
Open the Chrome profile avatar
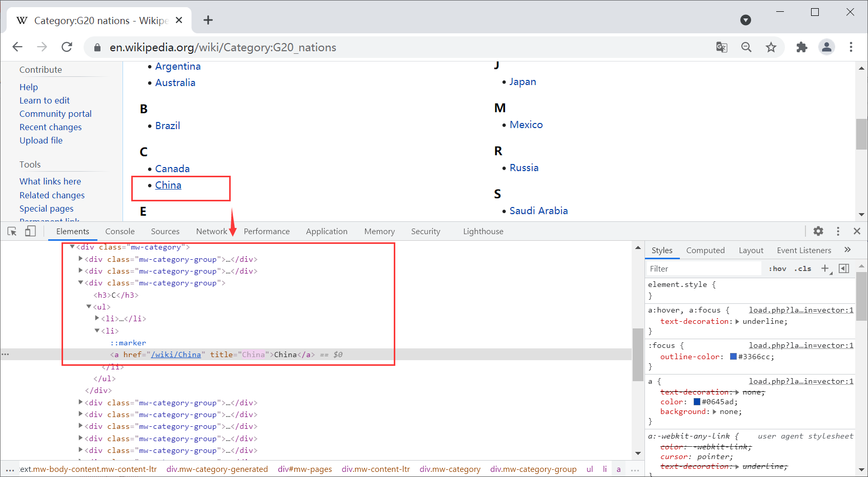click(x=826, y=47)
